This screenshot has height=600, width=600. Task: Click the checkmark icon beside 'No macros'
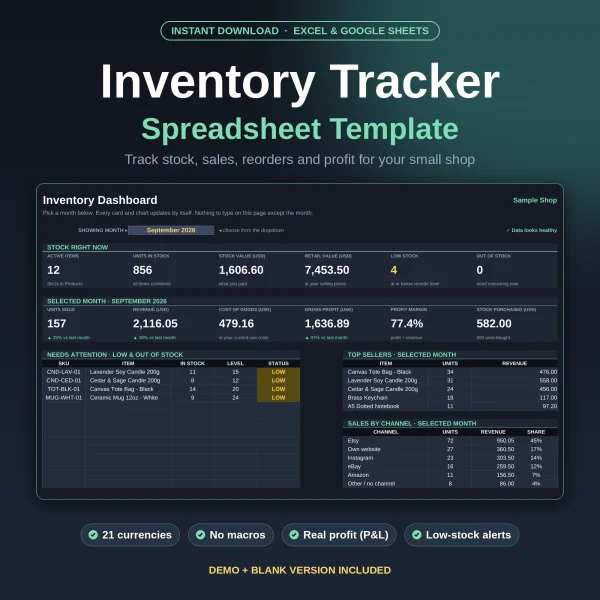pyautogui.click(x=201, y=535)
